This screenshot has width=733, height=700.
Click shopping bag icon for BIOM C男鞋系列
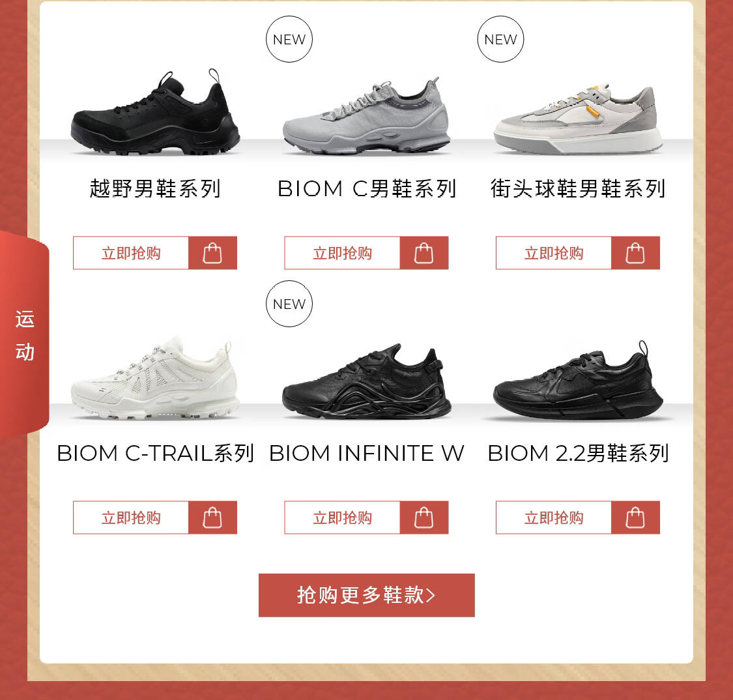[x=424, y=253]
